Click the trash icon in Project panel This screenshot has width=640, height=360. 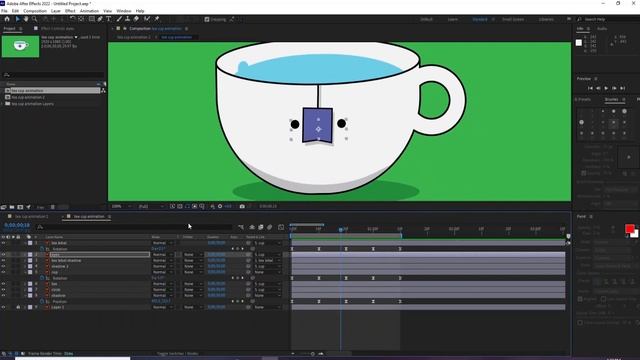click(x=53, y=207)
